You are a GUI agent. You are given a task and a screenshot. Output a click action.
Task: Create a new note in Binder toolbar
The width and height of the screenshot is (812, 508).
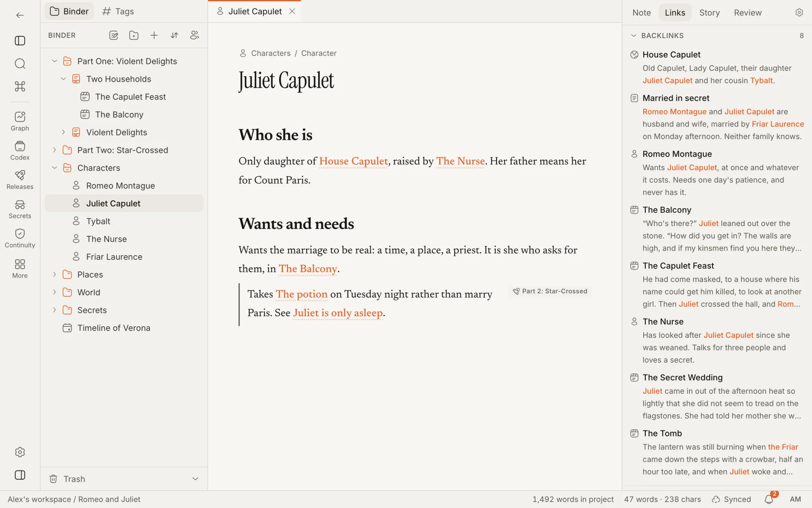pyautogui.click(x=113, y=36)
